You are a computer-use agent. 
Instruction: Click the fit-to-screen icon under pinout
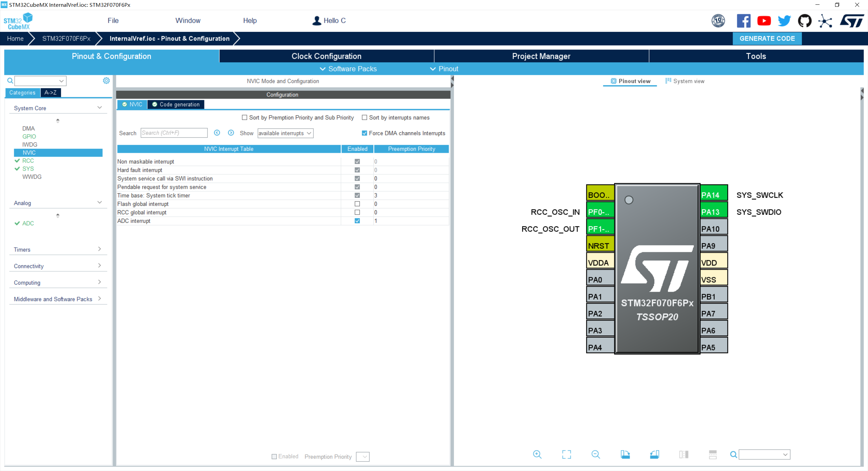pyautogui.click(x=566, y=454)
